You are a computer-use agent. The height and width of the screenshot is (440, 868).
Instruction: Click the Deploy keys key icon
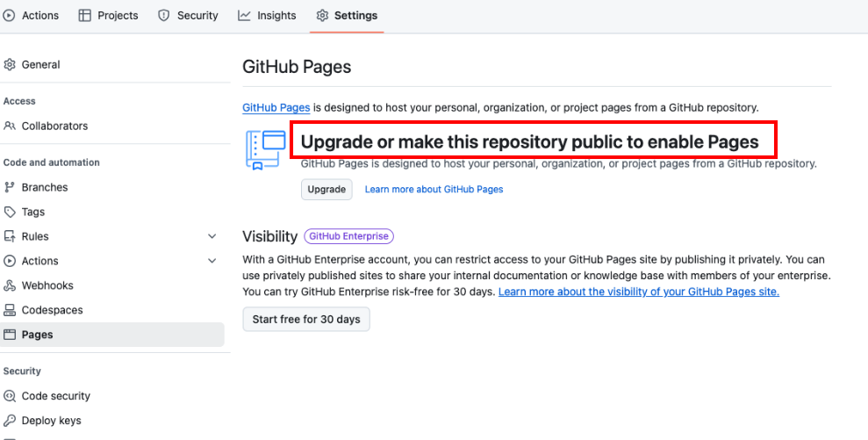click(10, 421)
